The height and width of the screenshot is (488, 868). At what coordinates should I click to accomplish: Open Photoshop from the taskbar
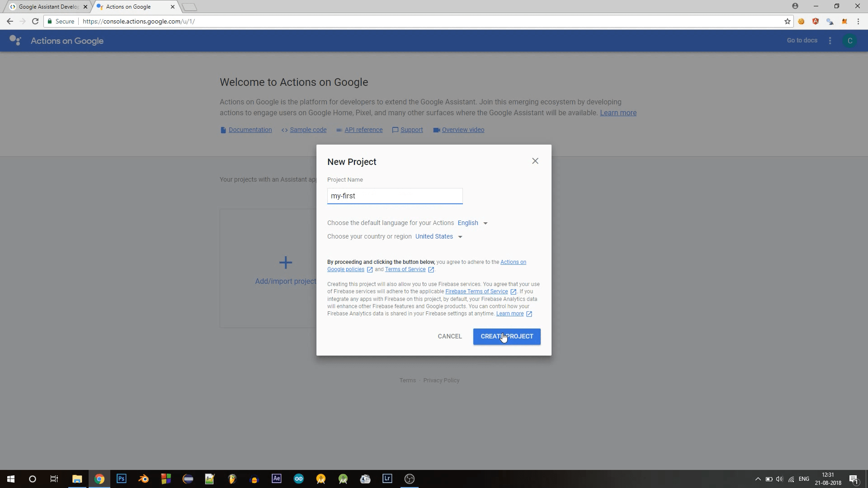121,479
